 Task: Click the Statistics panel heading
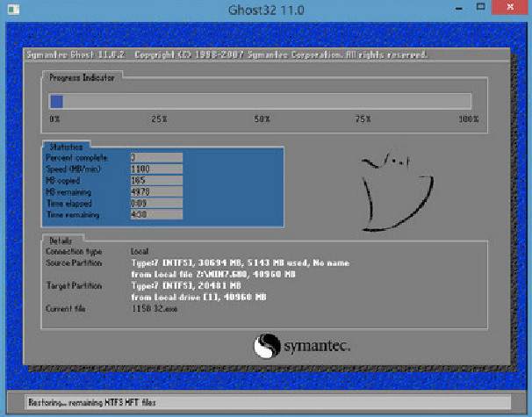pos(66,147)
